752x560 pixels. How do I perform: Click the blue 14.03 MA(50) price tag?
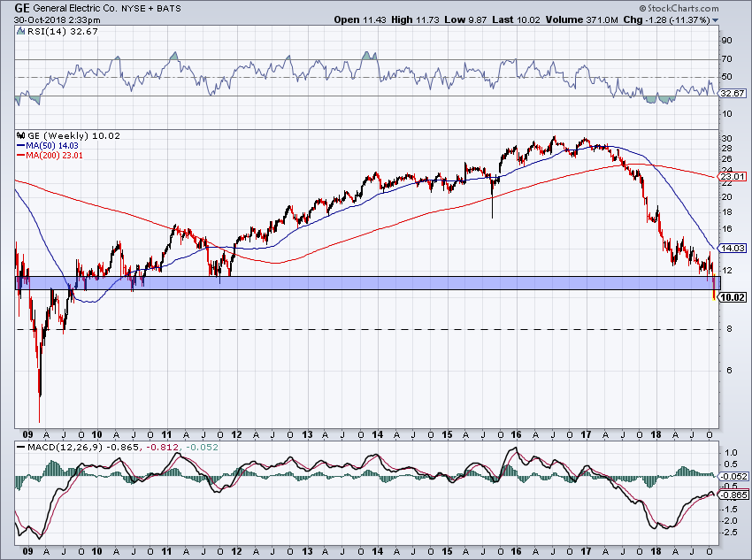[x=733, y=248]
